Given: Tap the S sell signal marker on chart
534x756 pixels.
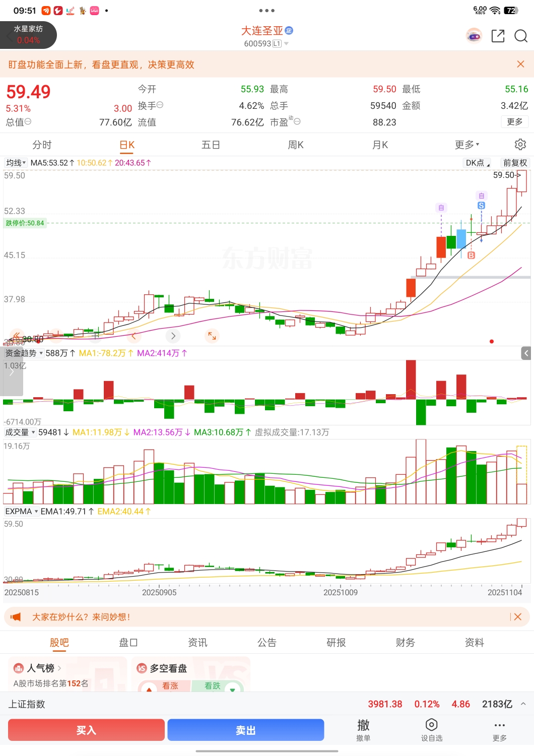Looking at the screenshot, I should pyautogui.click(x=481, y=206).
